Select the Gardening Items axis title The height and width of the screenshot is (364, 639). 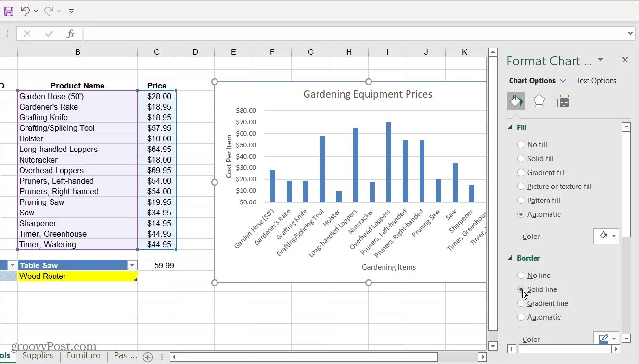pos(389,267)
